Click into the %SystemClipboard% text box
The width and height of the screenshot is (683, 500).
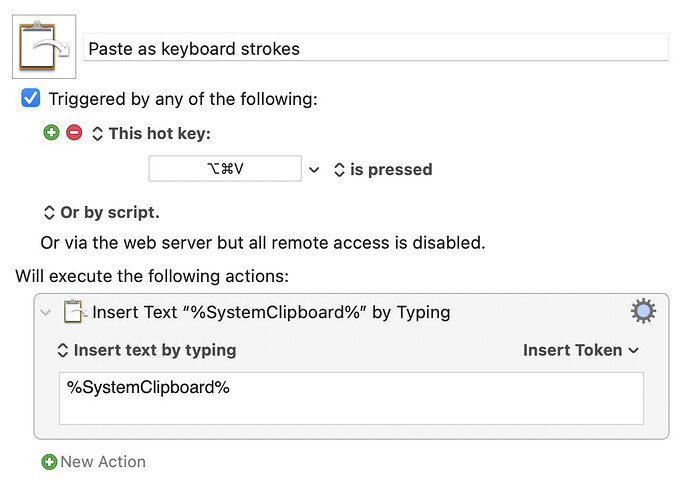[350, 398]
